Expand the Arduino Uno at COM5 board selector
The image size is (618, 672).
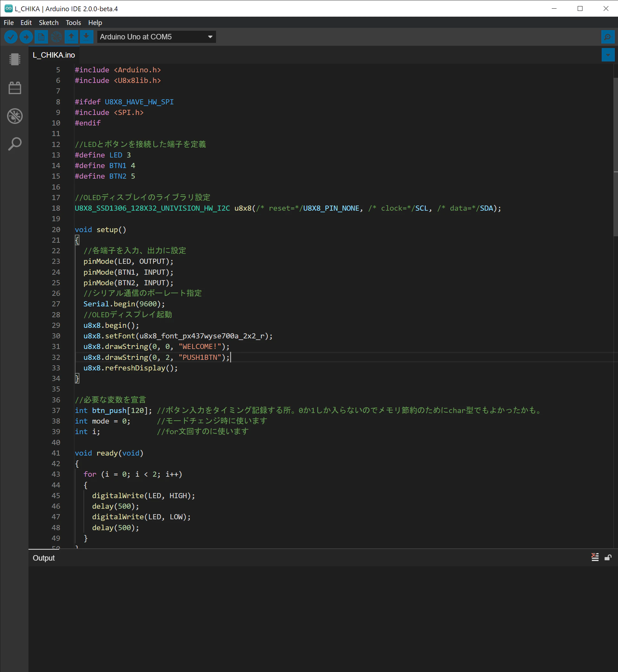(x=157, y=37)
